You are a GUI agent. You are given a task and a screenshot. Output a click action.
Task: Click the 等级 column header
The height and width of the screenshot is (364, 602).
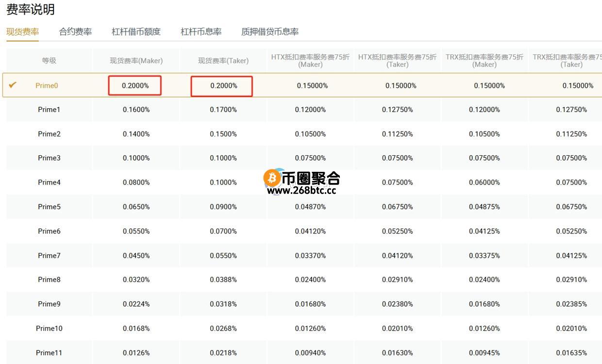49,61
